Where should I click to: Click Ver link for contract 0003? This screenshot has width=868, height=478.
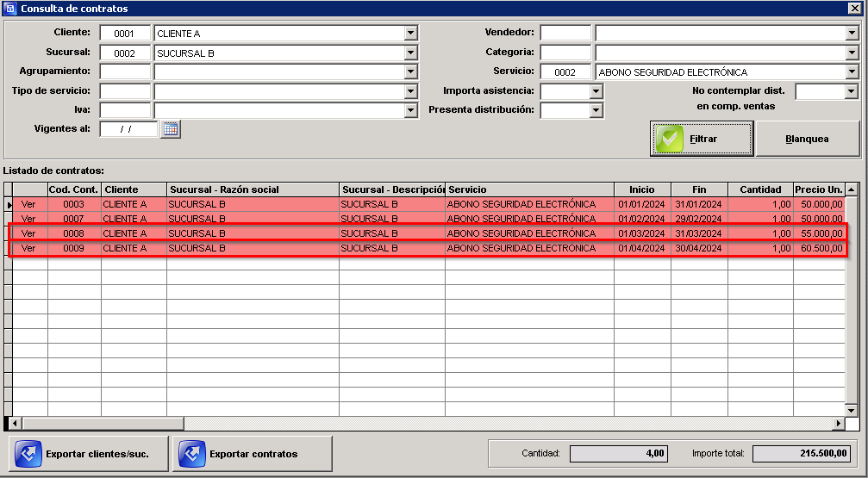[28, 204]
